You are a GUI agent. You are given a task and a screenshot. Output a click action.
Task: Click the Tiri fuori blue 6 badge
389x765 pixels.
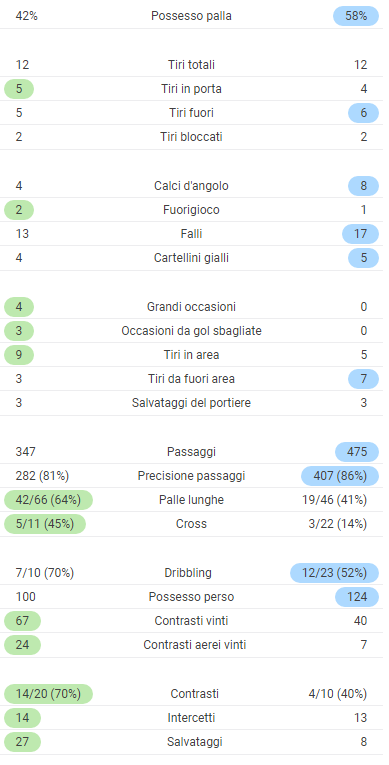[x=364, y=113]
